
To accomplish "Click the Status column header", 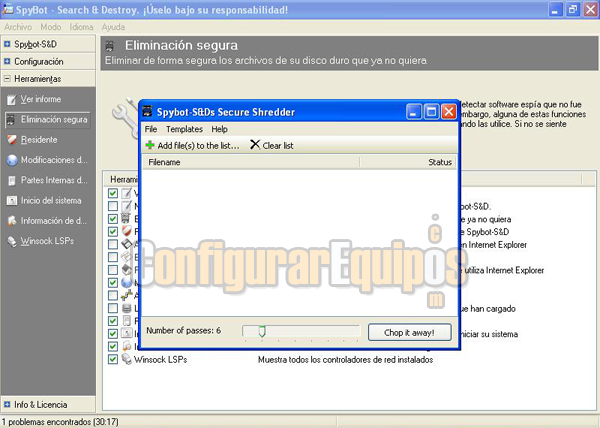I will pos(408,162).
